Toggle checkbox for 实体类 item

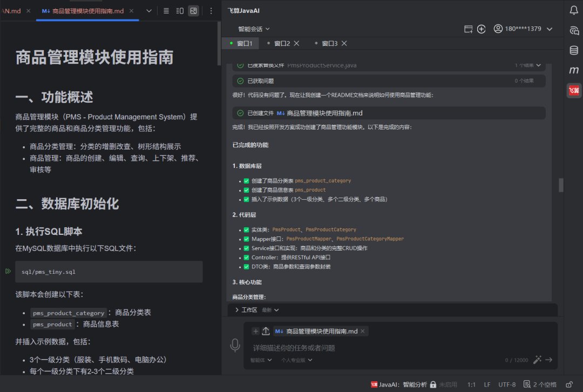(246, 230)
